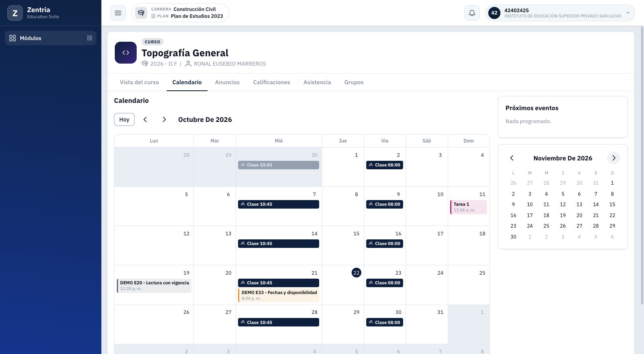Click the small grid icon right of Módulos

tap(90, 38)
